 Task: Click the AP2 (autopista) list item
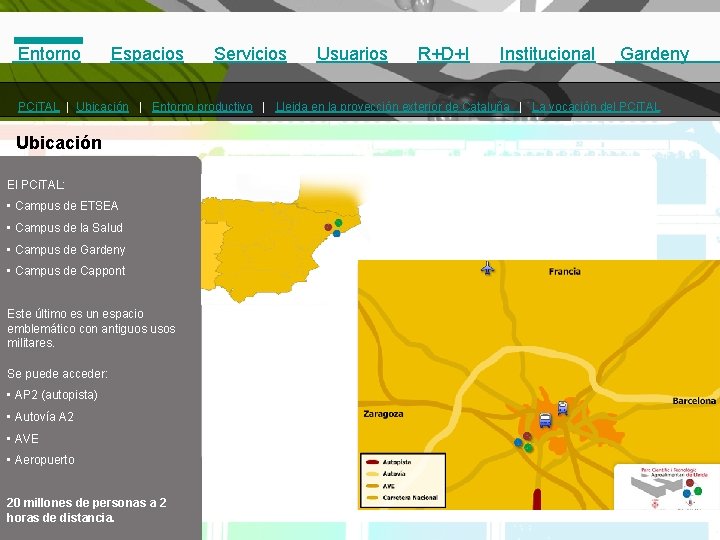click(56, 395)
